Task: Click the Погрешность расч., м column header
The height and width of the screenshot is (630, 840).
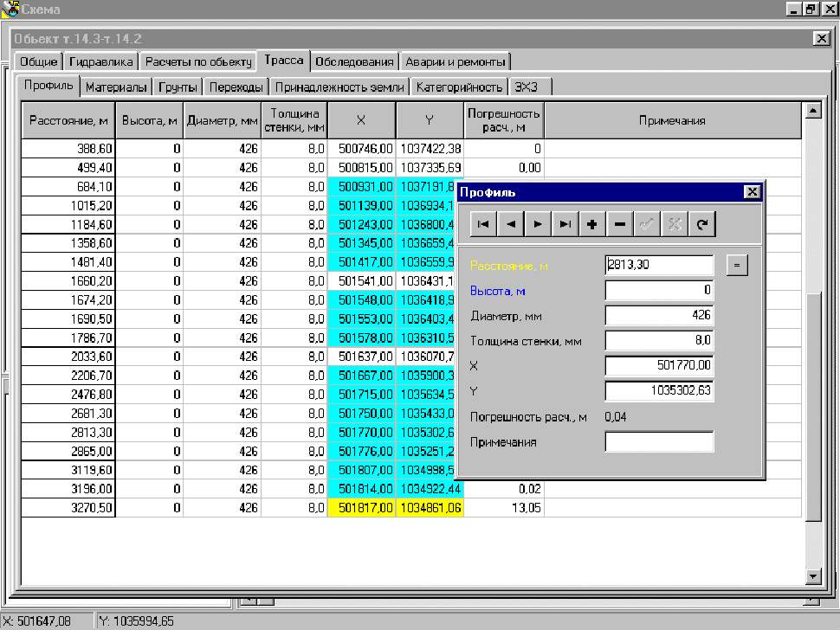Action: tap(504, 120)
